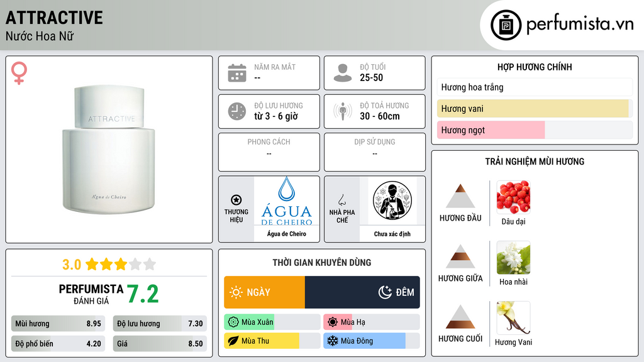The height and width of the screenshot is (362, 644).
Task: Open the Água de Cheiro brand logo
Action: coord(287,201)
